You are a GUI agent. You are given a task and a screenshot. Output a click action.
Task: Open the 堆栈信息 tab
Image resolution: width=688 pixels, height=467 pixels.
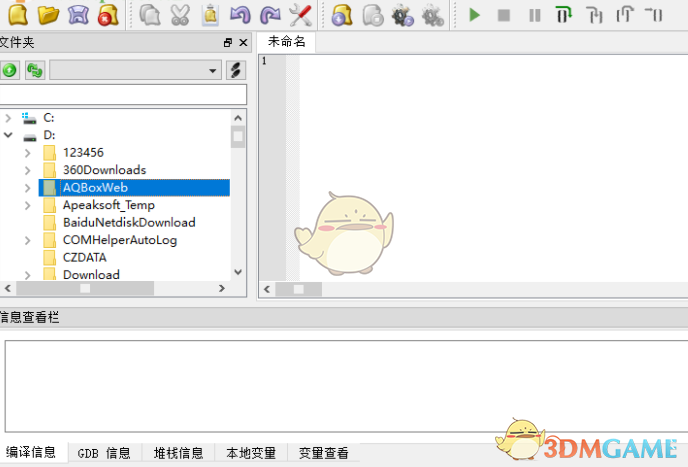coord(179,453)
